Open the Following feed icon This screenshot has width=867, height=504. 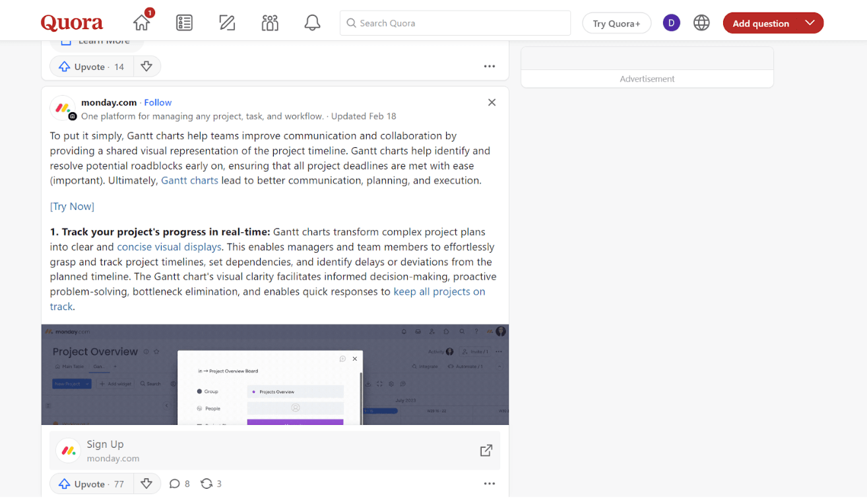point(184,23)
